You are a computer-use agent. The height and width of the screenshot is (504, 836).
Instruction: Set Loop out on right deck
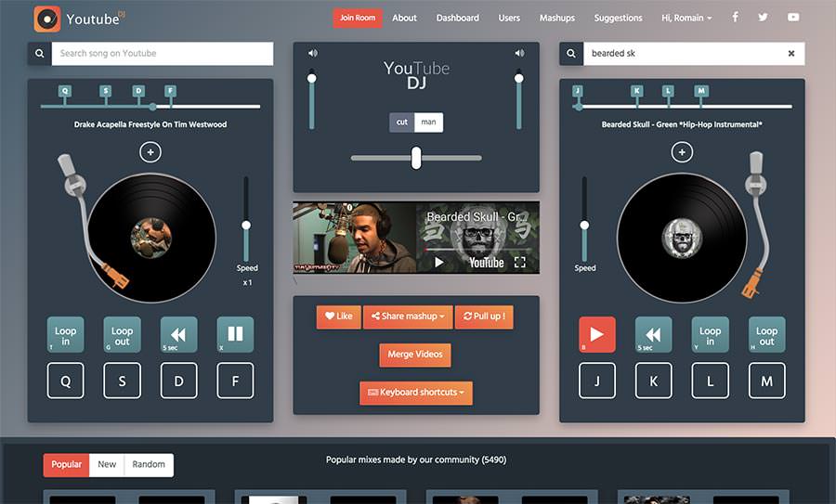(766, 334)
